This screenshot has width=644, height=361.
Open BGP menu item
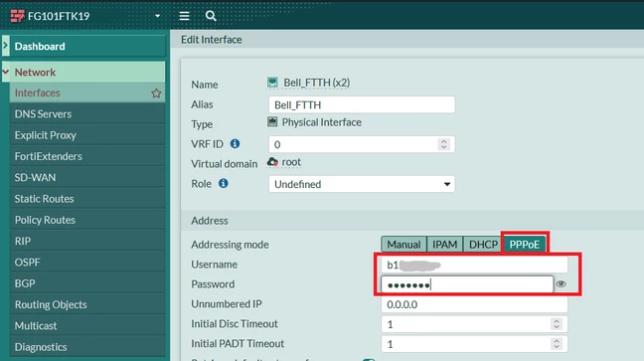tap(87, 283)
